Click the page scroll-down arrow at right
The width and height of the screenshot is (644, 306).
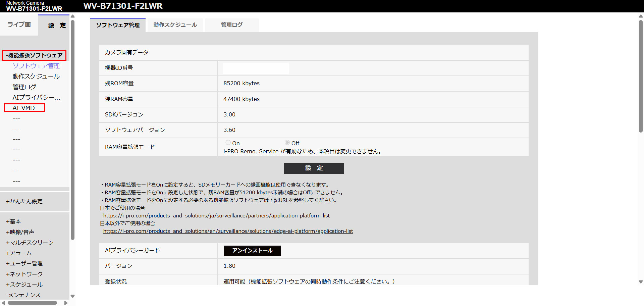coord(641,282)
